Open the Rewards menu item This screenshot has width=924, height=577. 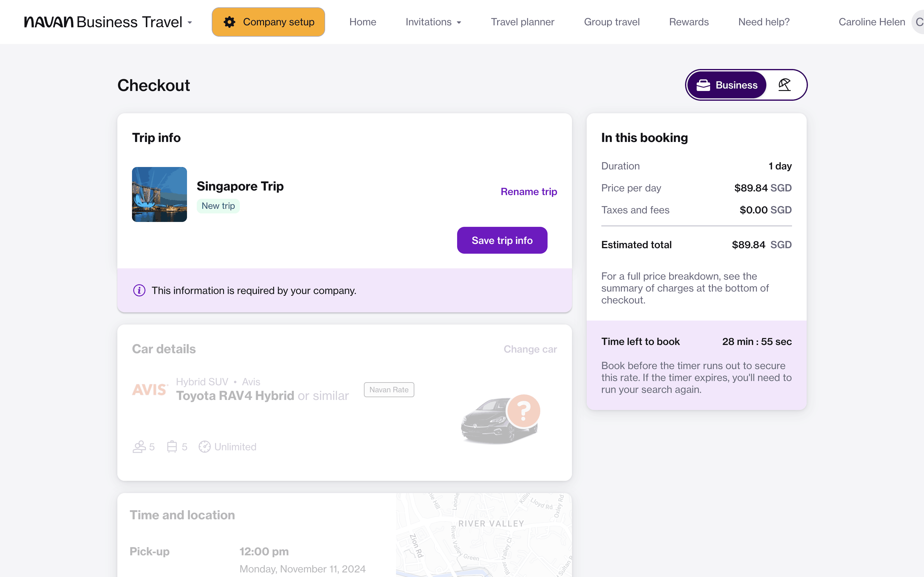(688, 22)
